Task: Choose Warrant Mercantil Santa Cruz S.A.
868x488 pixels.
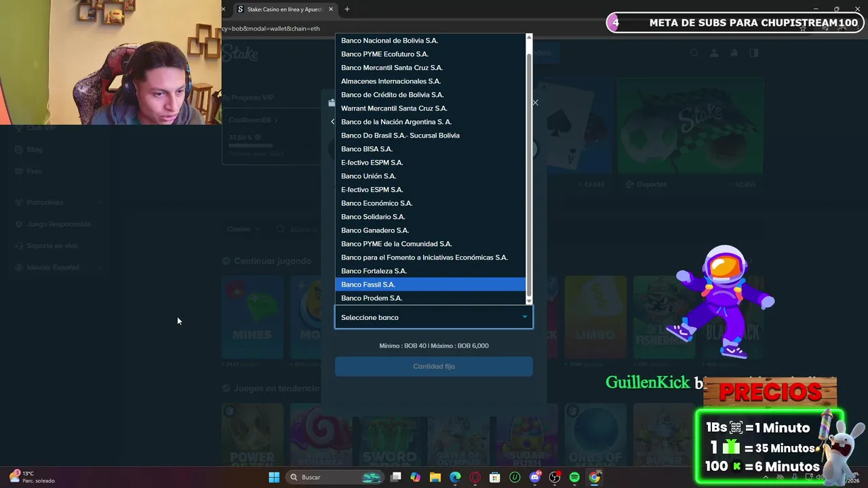Action: point(430,108)
